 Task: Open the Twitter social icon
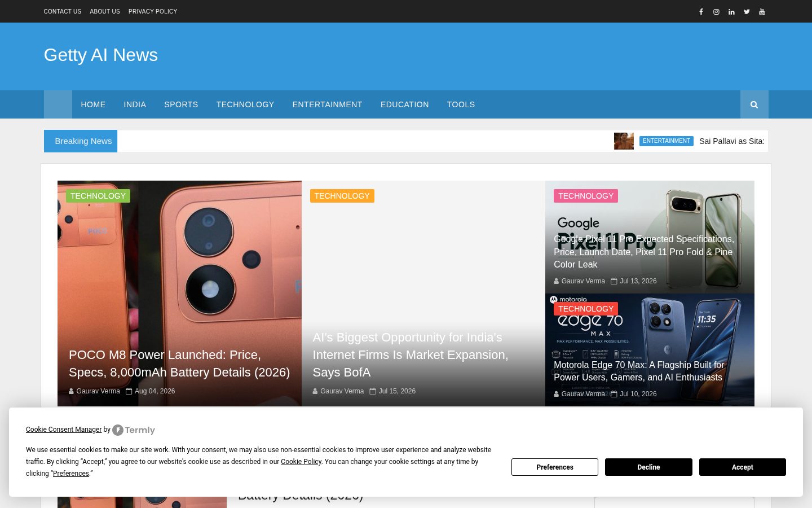click(747, 11)
